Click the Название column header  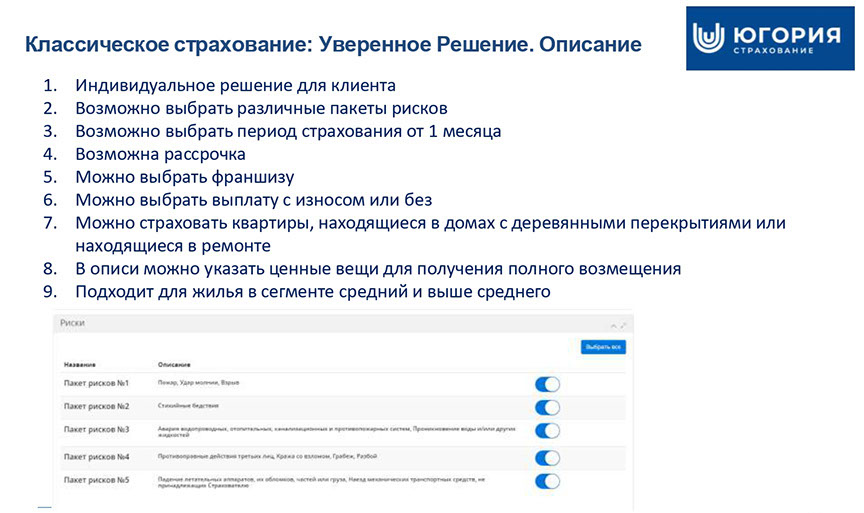[81, 364]
